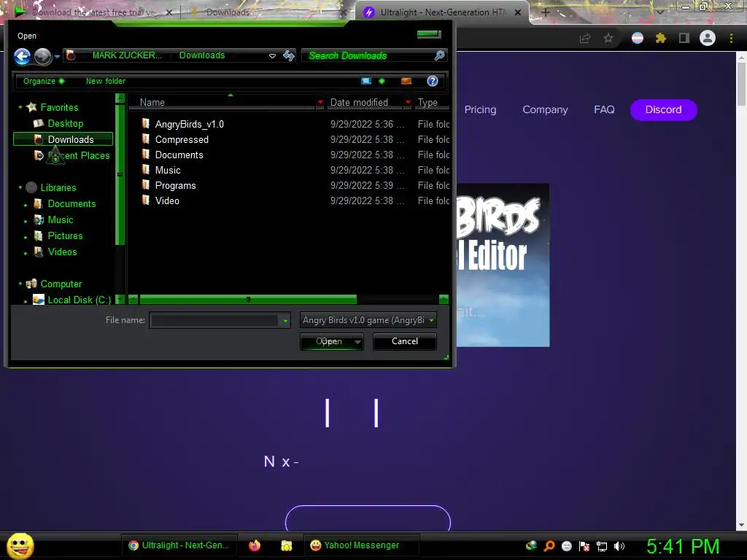Image resolution: width=747 pixels, height=560 pixels.
Task: Collapse the Computer tree group
Action: (x=20, y=284)
